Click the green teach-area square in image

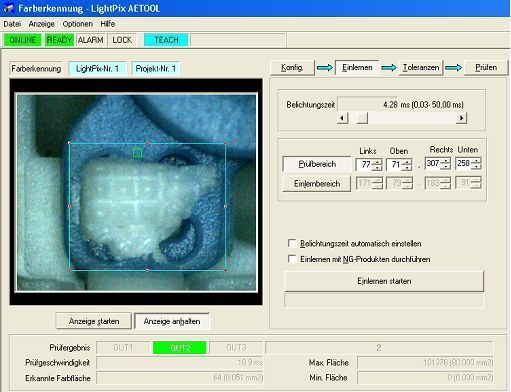[x=137, y=153]
